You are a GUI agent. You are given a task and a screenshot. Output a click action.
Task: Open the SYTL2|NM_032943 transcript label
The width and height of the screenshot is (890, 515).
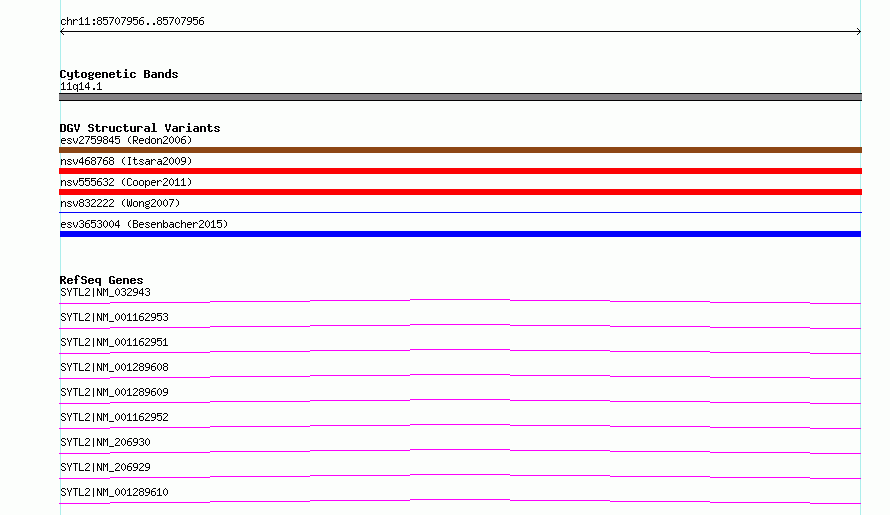point(105,292)
